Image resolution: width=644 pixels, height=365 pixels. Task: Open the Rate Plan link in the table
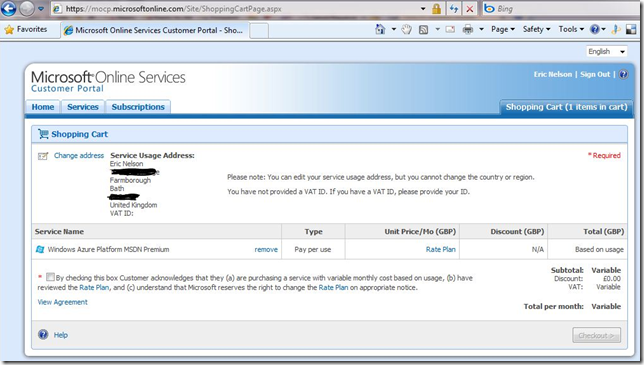pos(440,249)
